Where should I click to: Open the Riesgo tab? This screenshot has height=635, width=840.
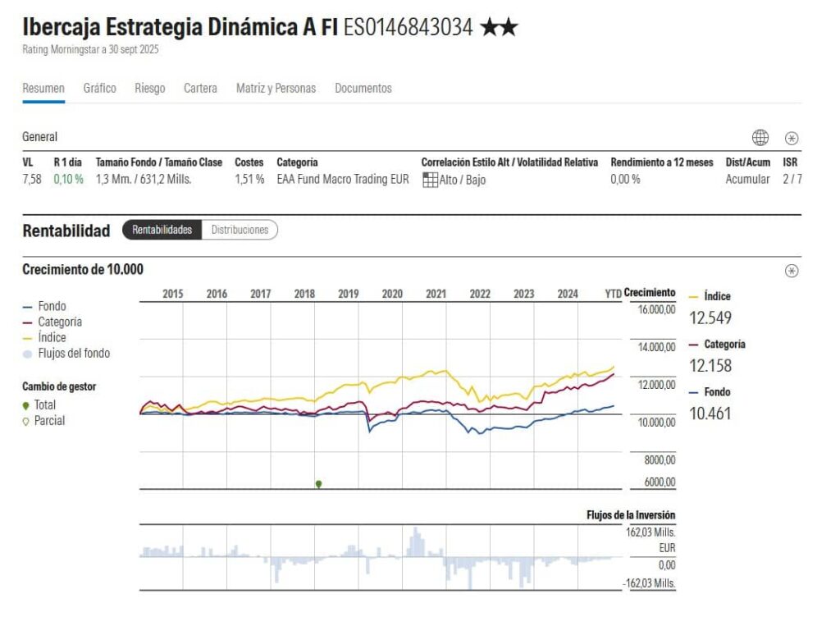(150, 88)
